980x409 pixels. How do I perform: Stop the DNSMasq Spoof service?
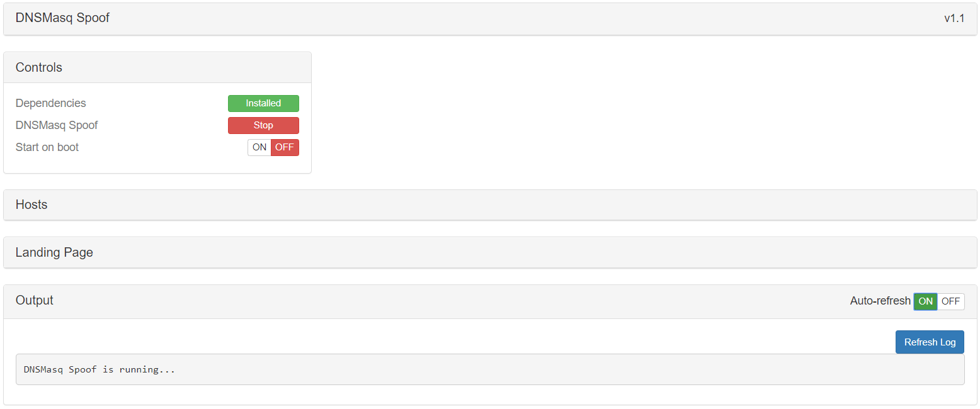(x=263, y=125)
